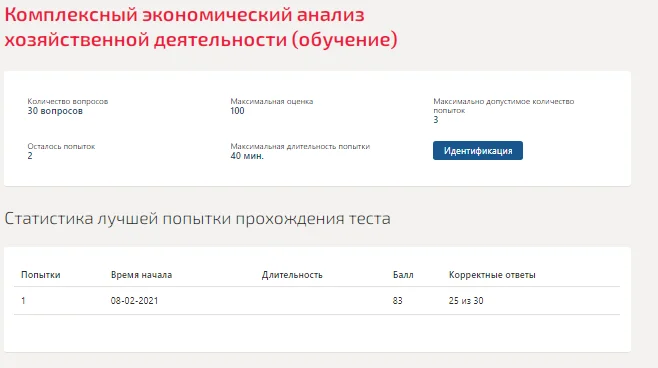Click the Время начала column header

pos(141,275)
